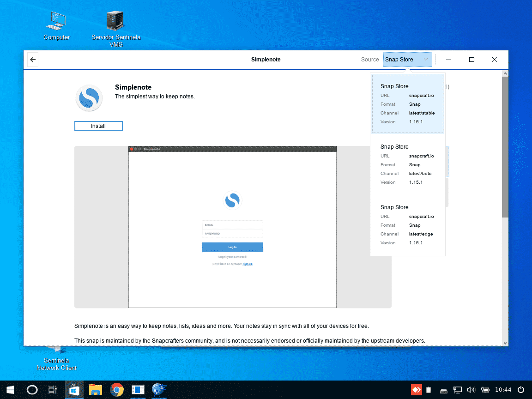Open the volume control in system tray

471,390
